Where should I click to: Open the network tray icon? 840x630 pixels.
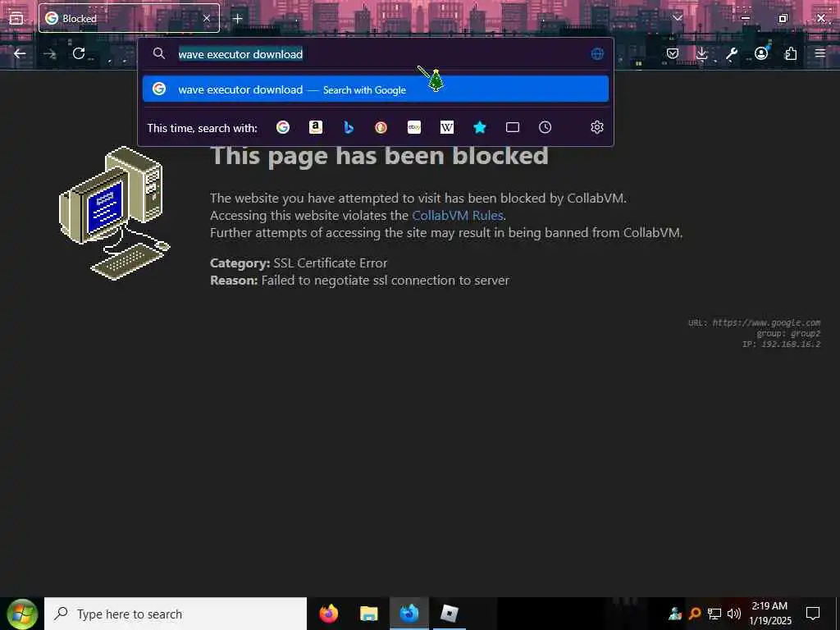[714, 614]
